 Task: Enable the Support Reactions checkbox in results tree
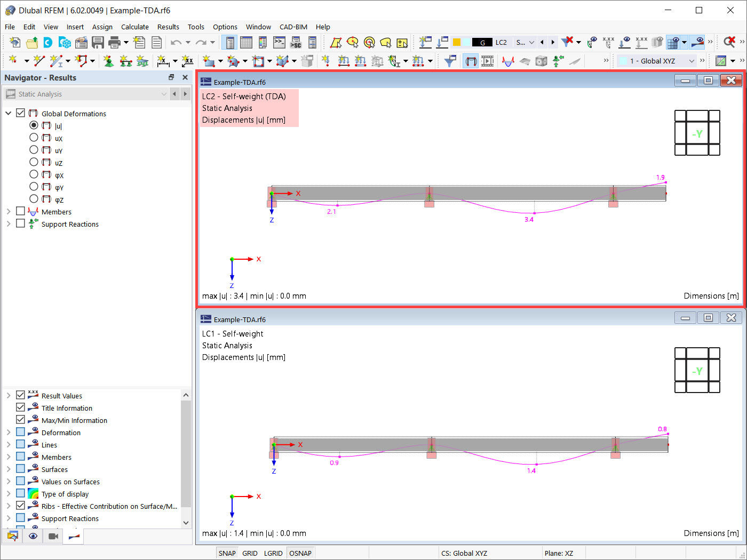click(x=20, y=223)
